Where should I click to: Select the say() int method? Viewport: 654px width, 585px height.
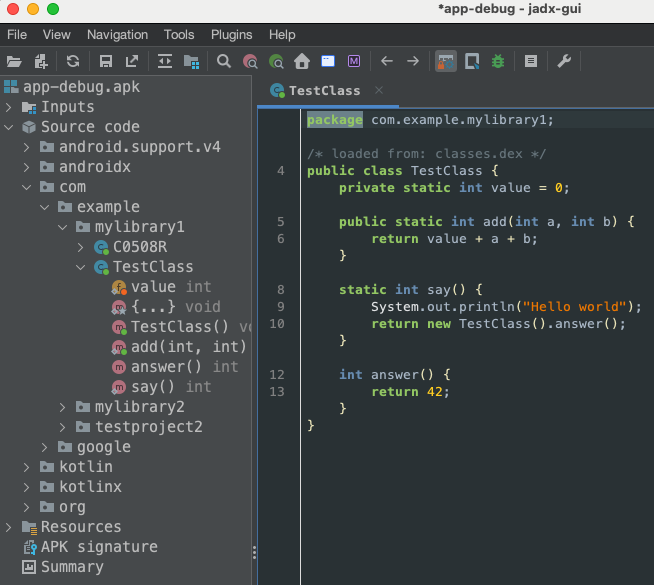pyautogui.click(x=161, y=387)
